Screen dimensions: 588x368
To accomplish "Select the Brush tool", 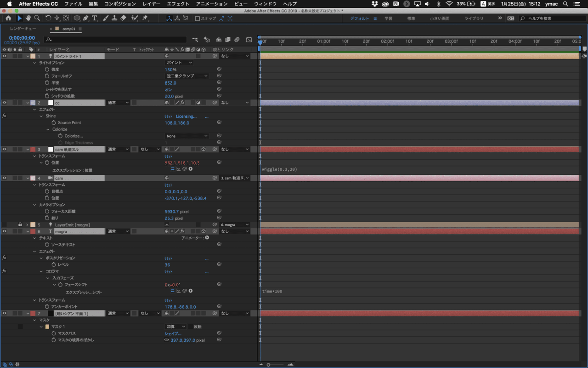I will pos(106,18).
